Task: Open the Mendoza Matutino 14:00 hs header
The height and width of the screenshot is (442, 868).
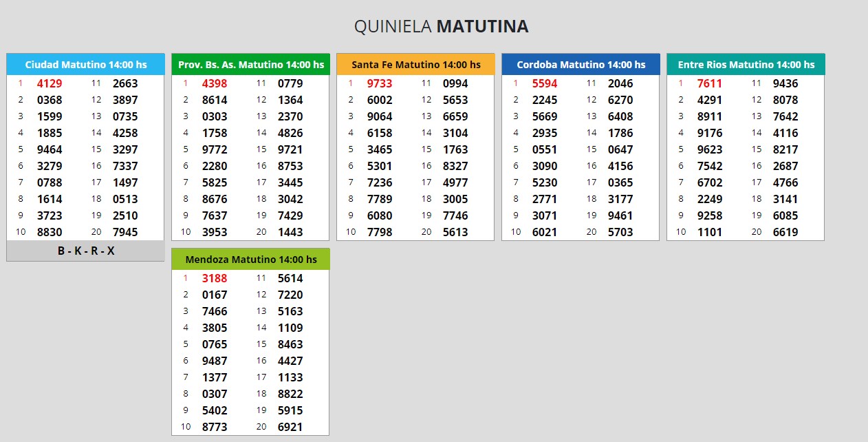Action: point(251,260)
